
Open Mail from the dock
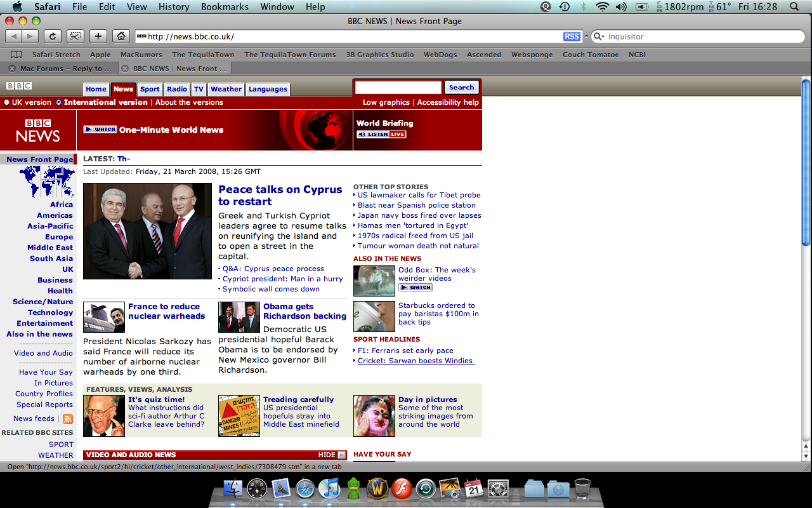click(x=281, y=489)
